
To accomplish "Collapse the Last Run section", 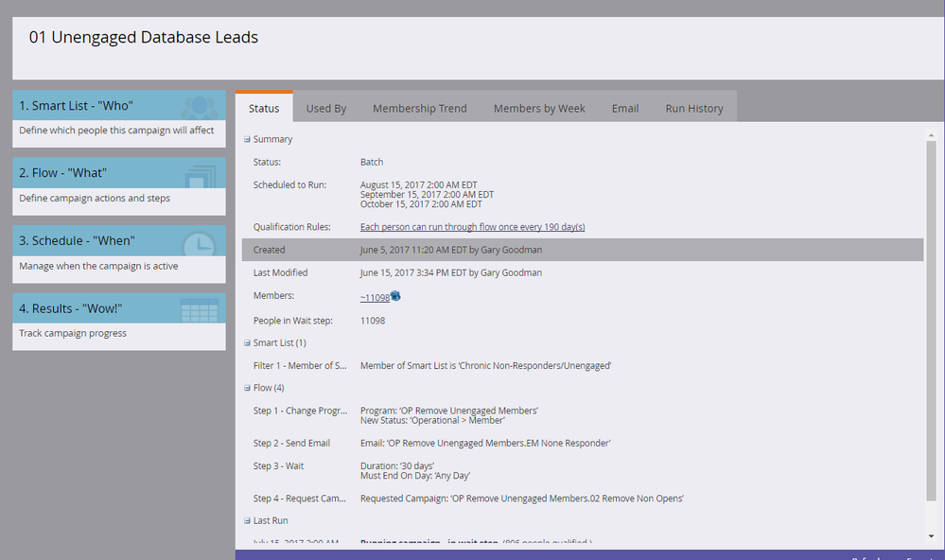I will pyautogui.click(x=248, y=520).
